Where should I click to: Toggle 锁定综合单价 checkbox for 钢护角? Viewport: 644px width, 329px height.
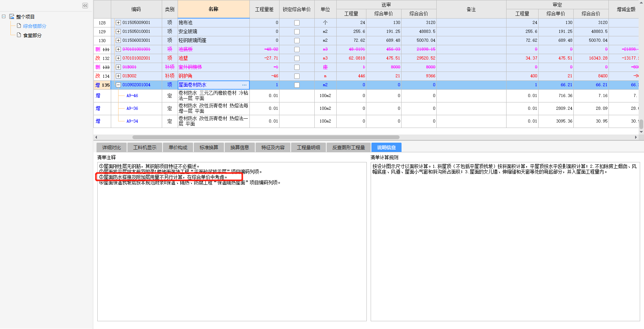pyautogui.click(x=297, y=76)
